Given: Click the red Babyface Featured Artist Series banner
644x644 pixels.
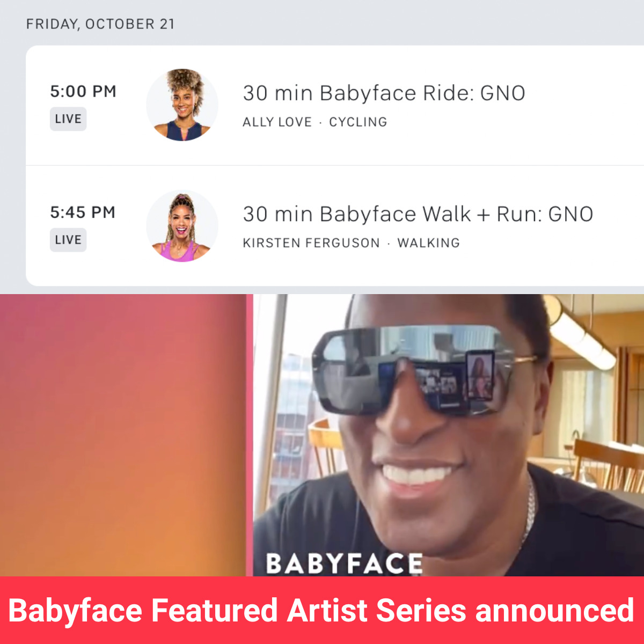Looking at the screenshot, I should click(322, 610).
